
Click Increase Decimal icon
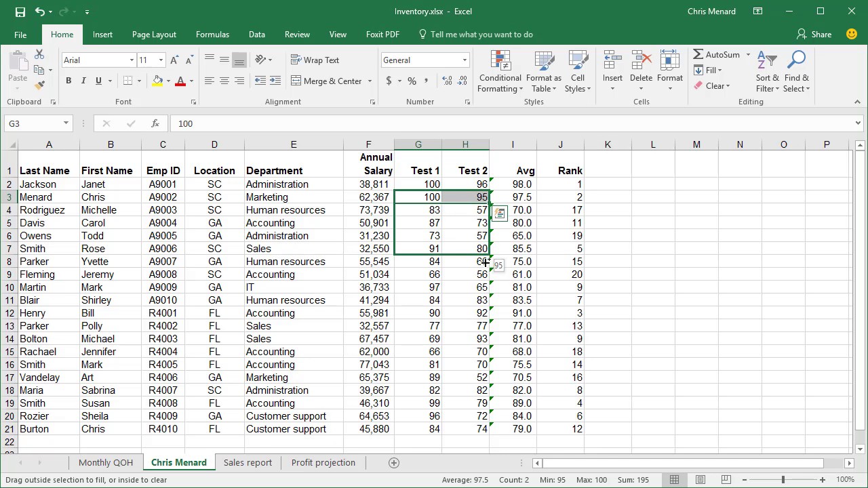coord(447,81)
